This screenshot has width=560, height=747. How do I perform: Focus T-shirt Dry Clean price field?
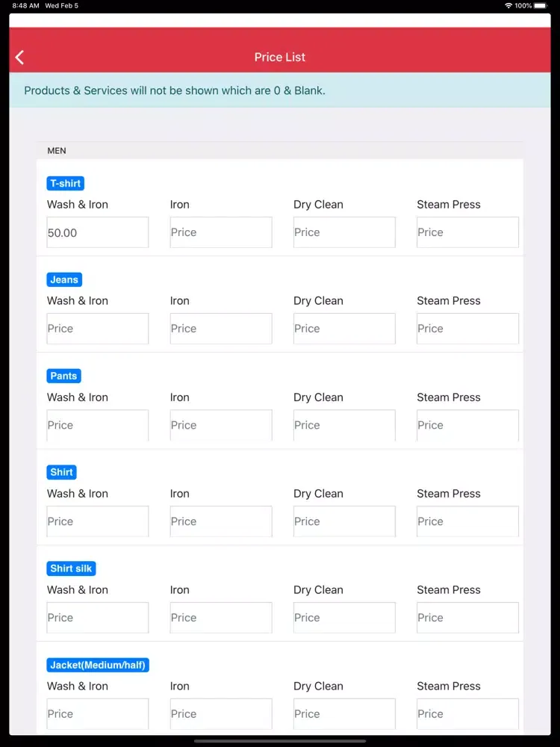coord(344,232)
